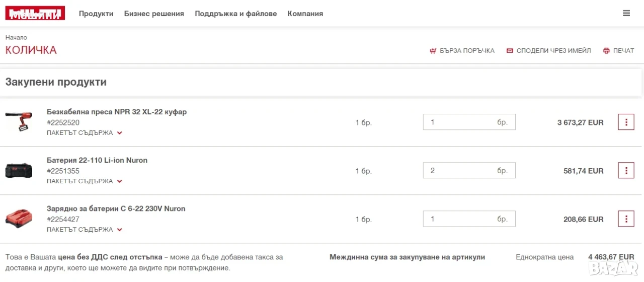The image size is (644, 282).
Task: Open the hamburger menu icon
Action: [626, 14]
